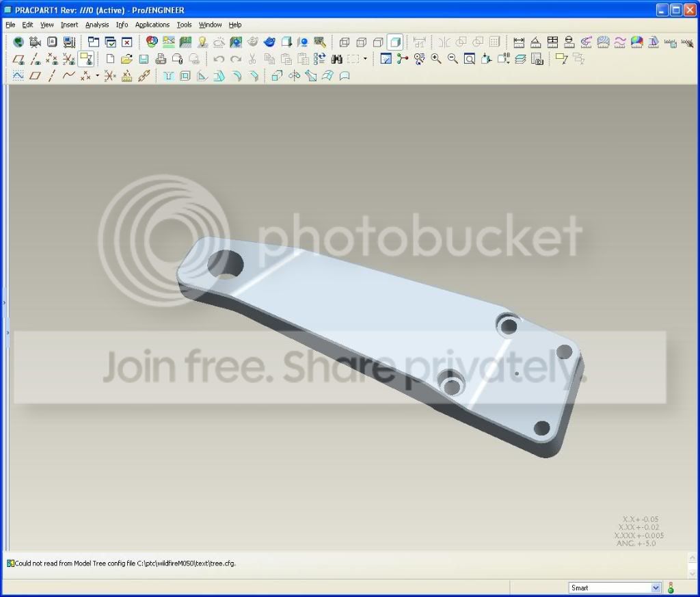Viewport: 700px width, 597px height.
Task: Open a file with the folder icon
Action: [x=126, y=59]
